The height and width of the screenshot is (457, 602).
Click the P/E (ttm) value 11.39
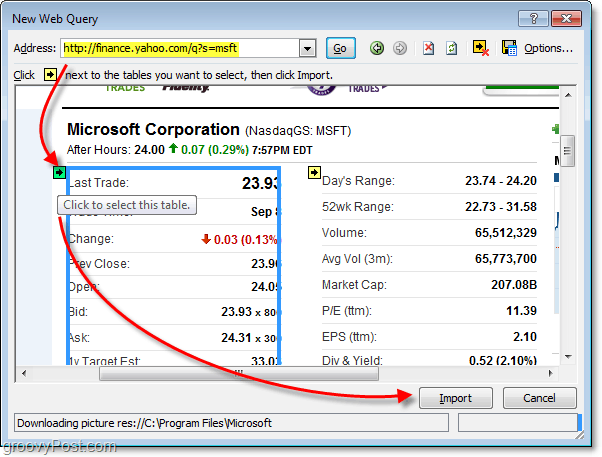521,311
